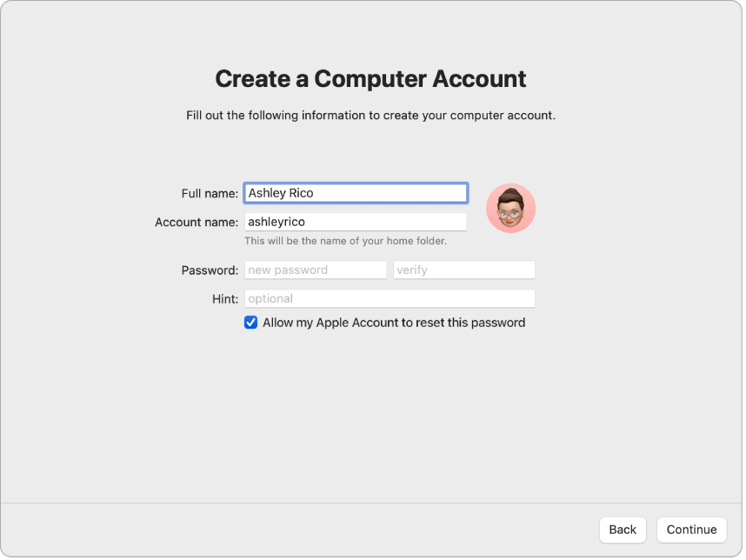Uncheck 'Allow my Apple Account to reset this password'

250,322
